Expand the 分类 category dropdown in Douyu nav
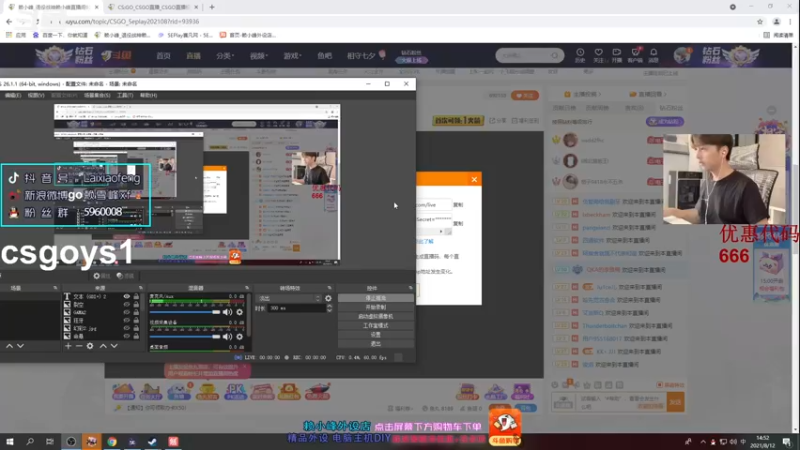Viewport: 800px width, 450px height. (225, 56)
